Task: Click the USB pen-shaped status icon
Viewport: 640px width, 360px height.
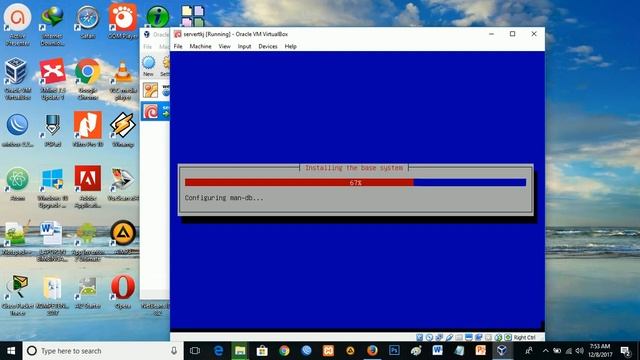Action: point(449,338)
